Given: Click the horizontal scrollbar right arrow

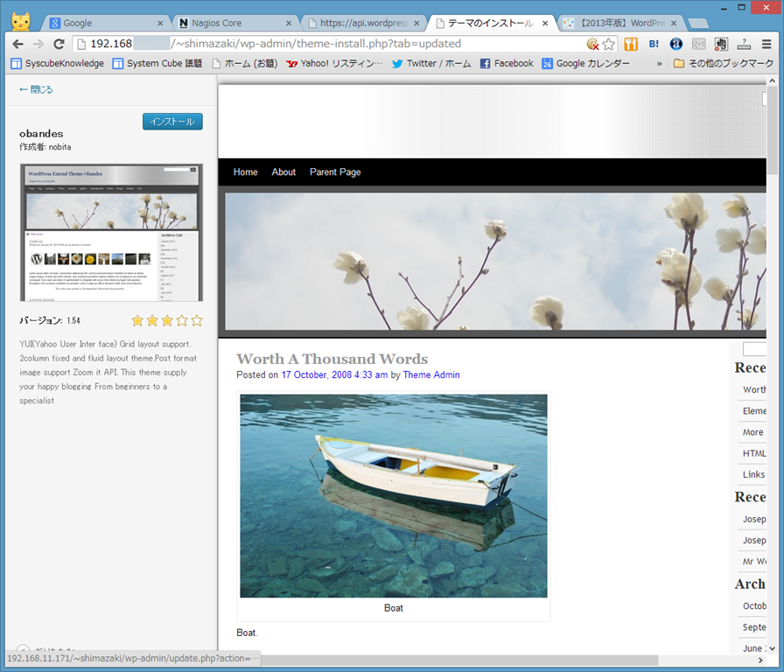Looking at the screenshot, I should [760, 661].
